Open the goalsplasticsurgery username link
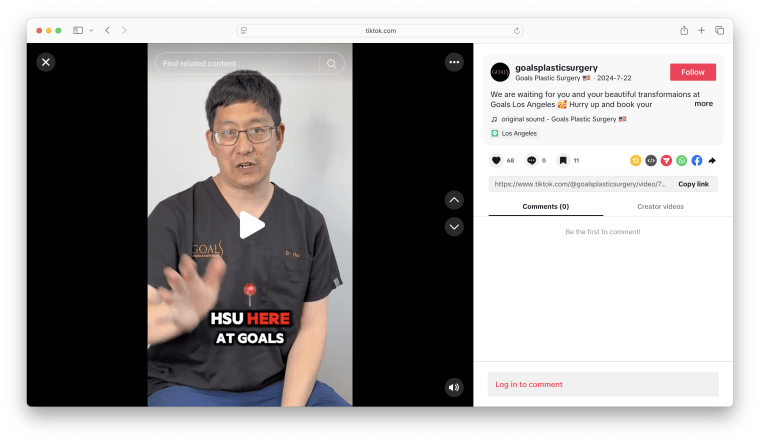 click(x=556, y=68)
